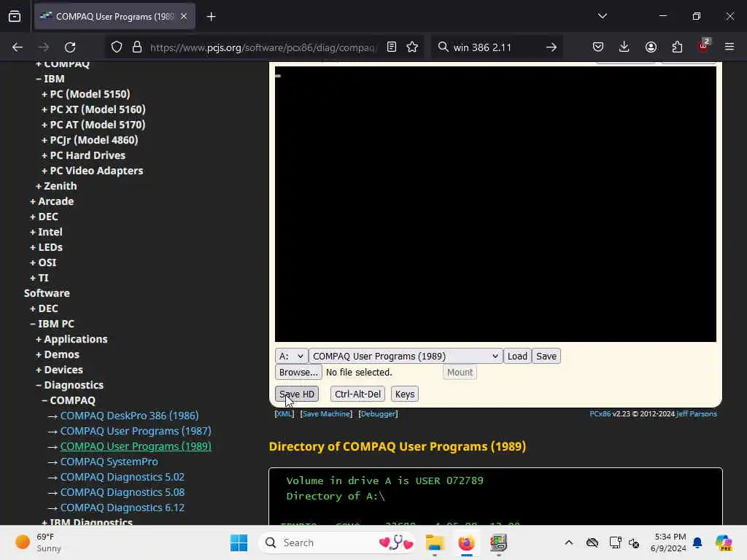Expand PC XT (Model 5160)
This screenshot has height=560, width=747.
tap(93, 109)
